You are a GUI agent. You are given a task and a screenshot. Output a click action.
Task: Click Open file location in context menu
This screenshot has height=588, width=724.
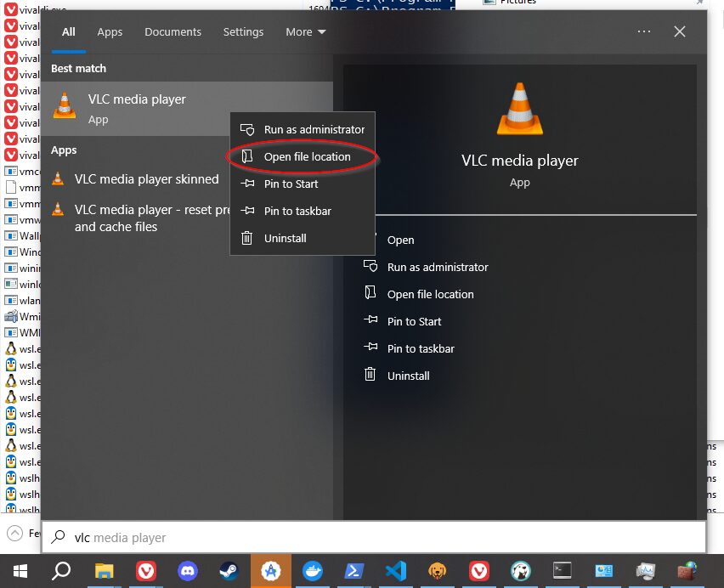(x=307, y=156)
